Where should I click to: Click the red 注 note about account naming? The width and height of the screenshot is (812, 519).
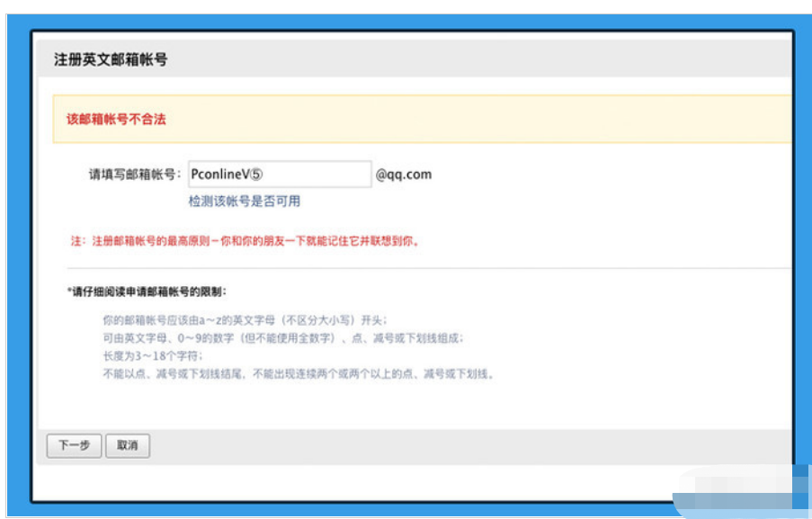[245, 241]
